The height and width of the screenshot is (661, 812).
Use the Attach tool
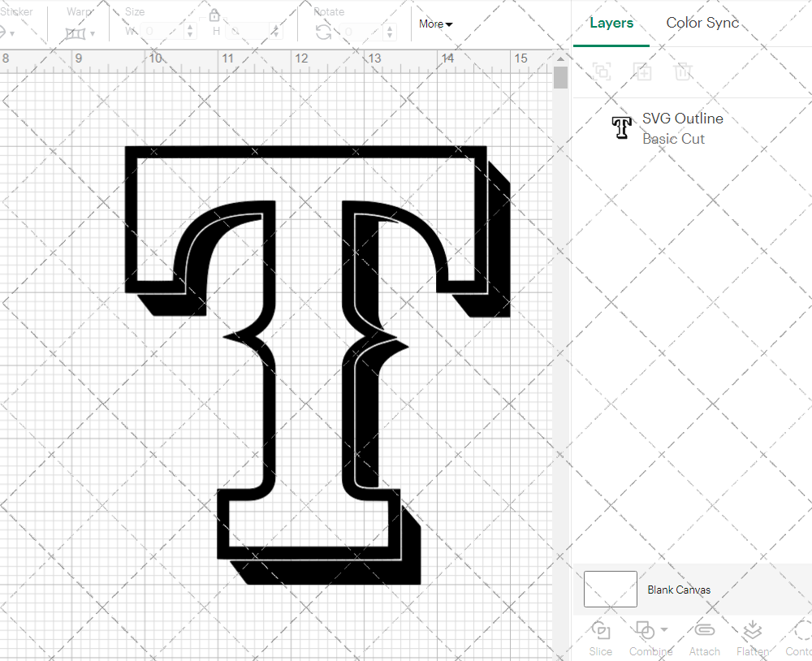[704, 639]
